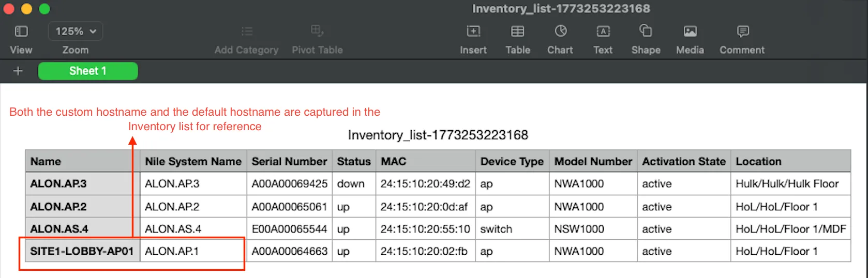Viewport: 868px width, 278px height.
Task: Select the Model Number column header
Action: tap(593, 161)
